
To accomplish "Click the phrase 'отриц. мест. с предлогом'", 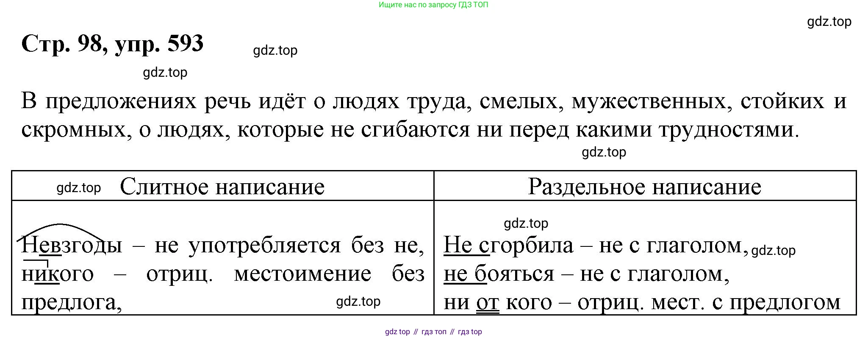I will click(709, 303).
